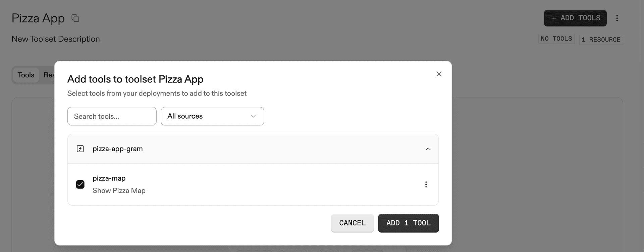
Task: Open the All sources dropdown
Action: coord(212,116)
